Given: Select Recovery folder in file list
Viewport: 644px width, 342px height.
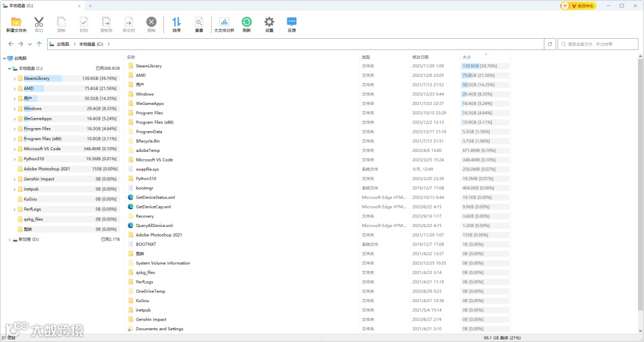Looking at the screenshot, I should [145, 216].
